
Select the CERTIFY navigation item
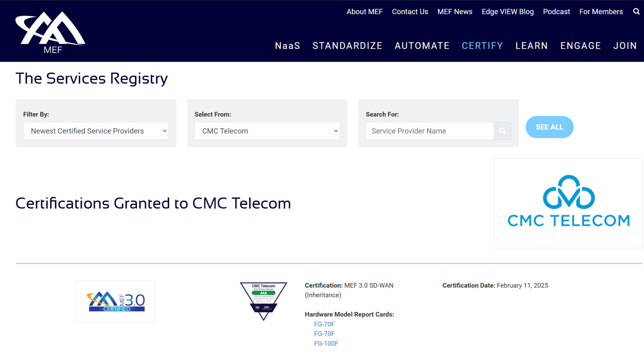tap(482, 46)
